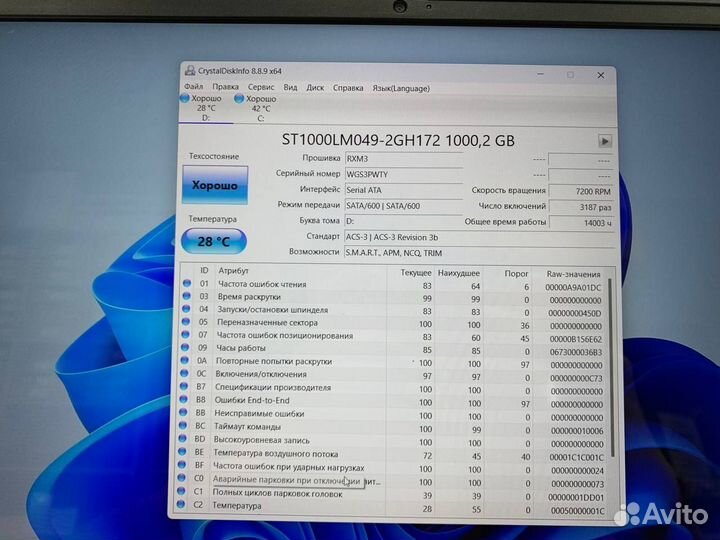Select the Время раскрутки attribute text
The image size is (720, 540).
click(249, 297)
